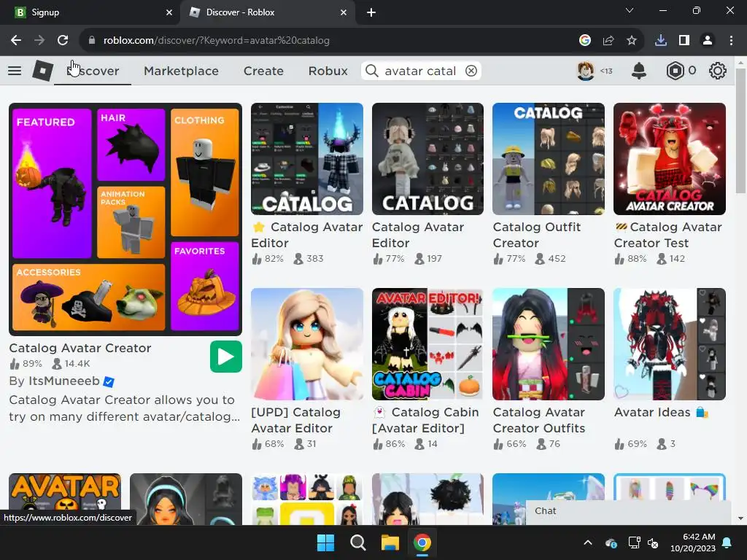The image size is (747, 560).
Task: Open Windows taskbar search
Action: pyautogui.click(x=357, y=542)
